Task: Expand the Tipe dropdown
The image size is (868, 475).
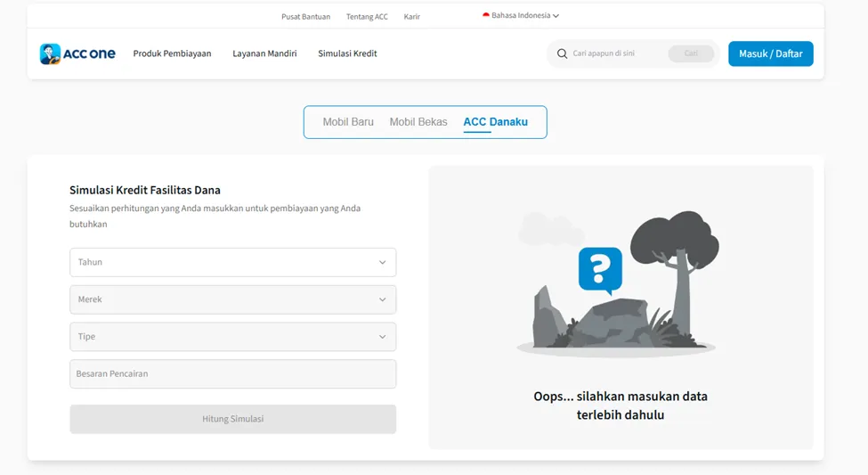Action: click(x=233, y=337)
